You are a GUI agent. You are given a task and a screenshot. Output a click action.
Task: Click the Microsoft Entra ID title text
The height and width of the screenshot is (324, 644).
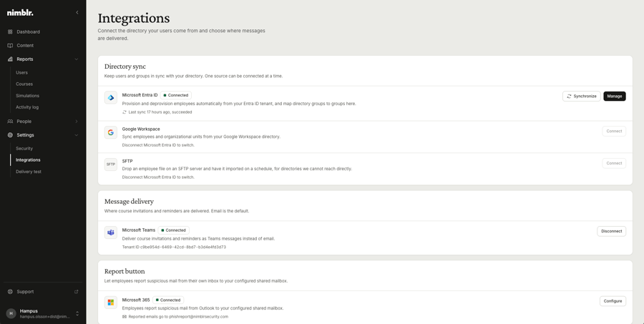click(140, 95)
